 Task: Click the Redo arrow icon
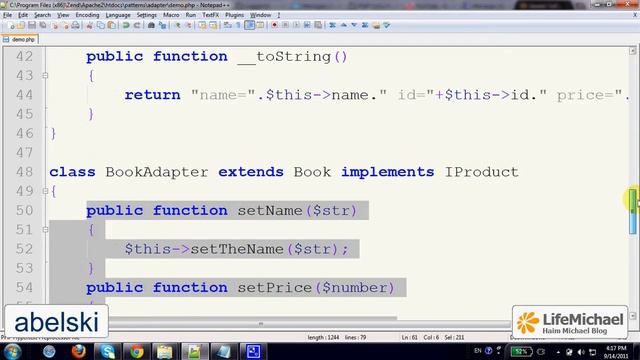(x=137, y=25)
